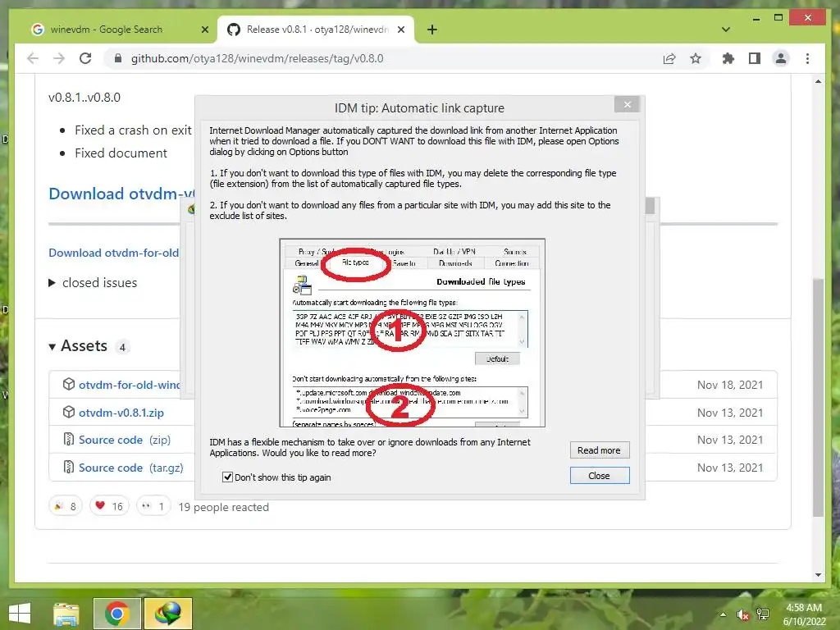Open the large Download otvdm heading link
The height and width of the screenshot is (630, 840).
tap(121, 194)
